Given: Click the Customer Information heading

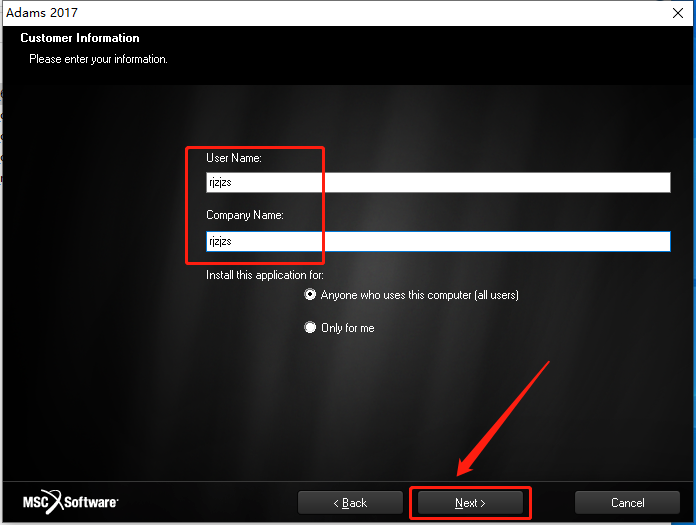Looking at the screenshot, I should coord(80,38).
